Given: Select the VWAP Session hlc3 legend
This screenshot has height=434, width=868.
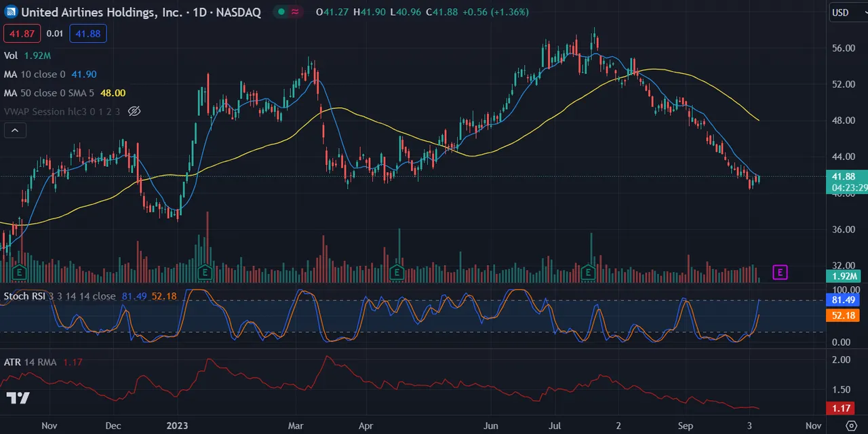Looking at the screenshot, I should 63,111.
